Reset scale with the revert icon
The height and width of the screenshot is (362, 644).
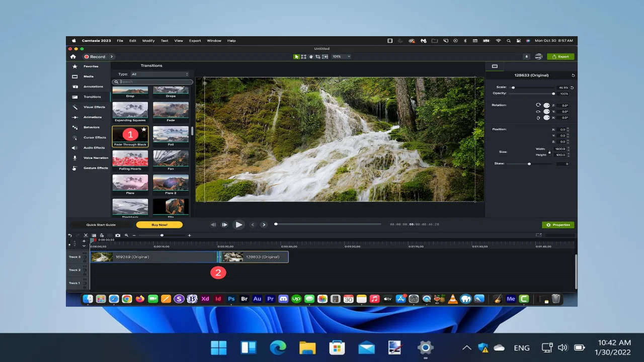572,87
